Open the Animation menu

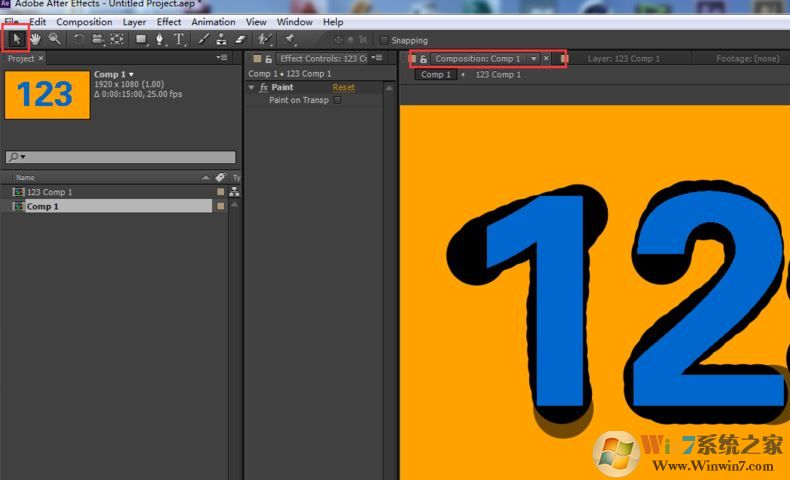[213, 21]
